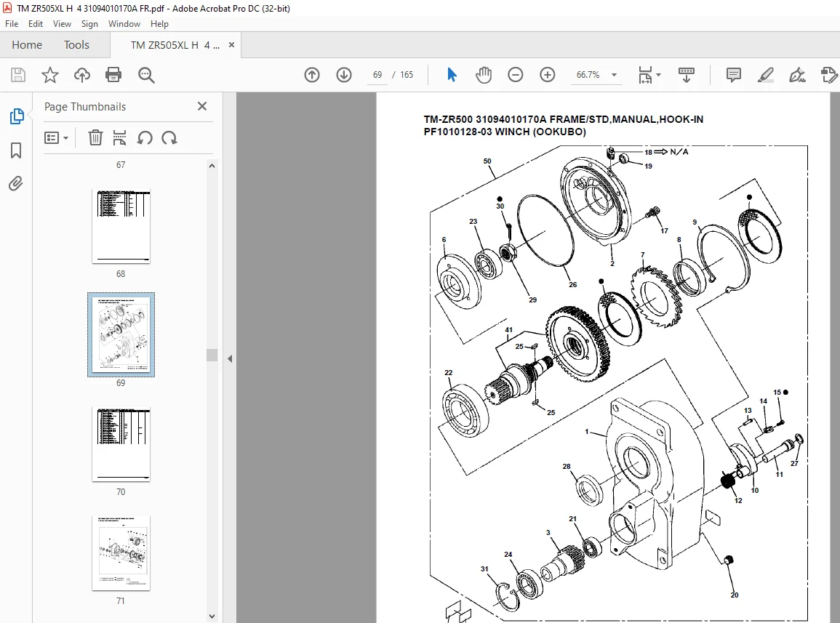Toggle the Page Thumbnails panel icon
The width and height of the screenshot is (840, 623).
(x=16, y=116)
